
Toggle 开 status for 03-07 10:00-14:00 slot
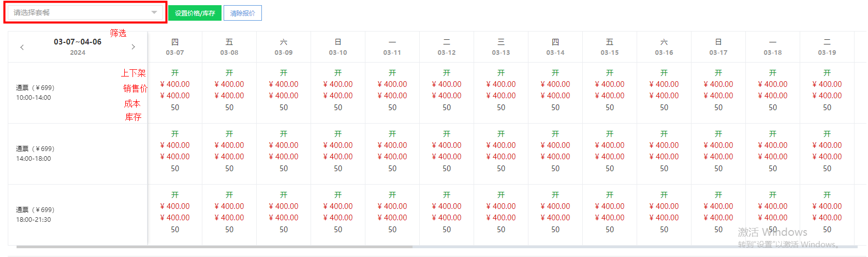click(x=175, y=73)
